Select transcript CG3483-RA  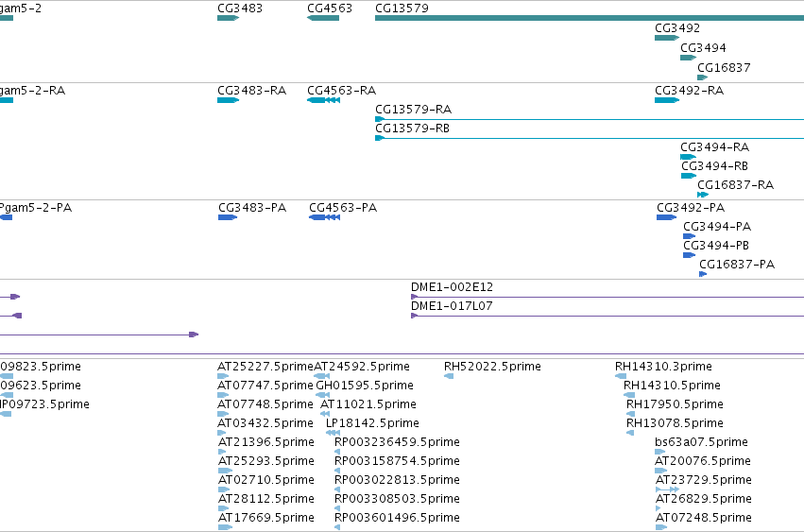[x=251, y=91]
